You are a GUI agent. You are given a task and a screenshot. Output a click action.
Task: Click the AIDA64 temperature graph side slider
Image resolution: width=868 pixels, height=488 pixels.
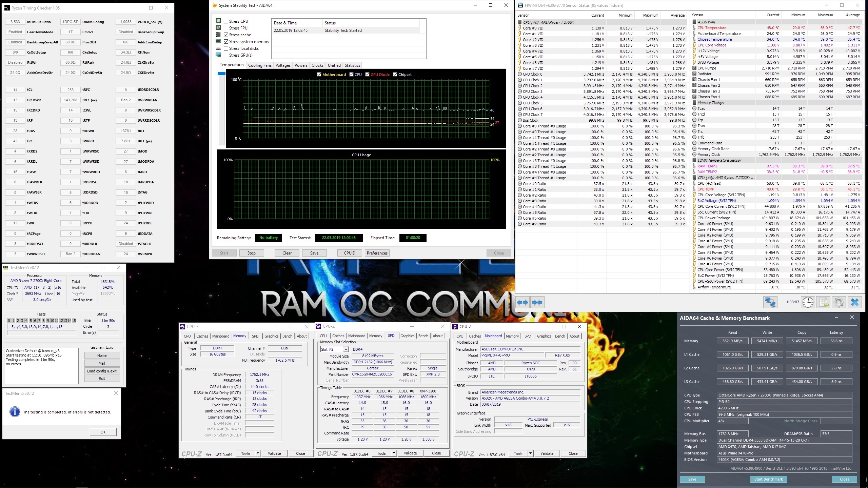pos(221,74)
